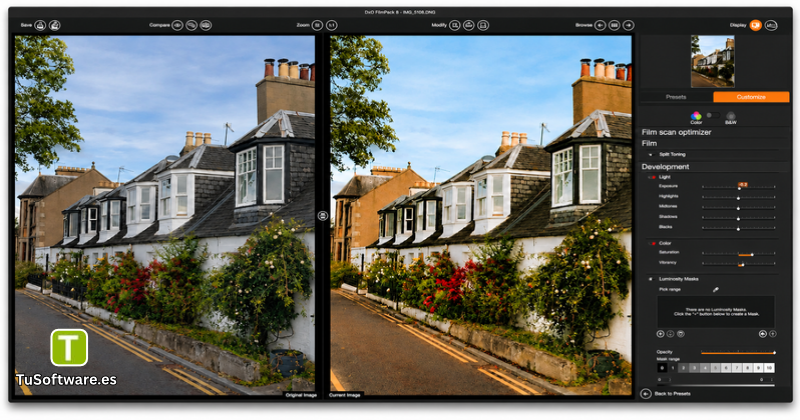This screenshot has height=420, width=800.
Task: Adjust the mask Opacity slider
Action: click(x=738, y=352)
